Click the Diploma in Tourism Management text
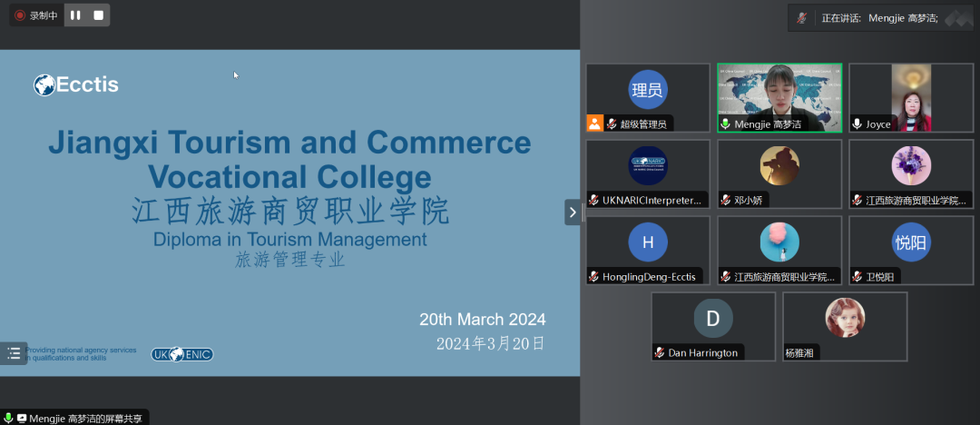This screenshot has height=425, width=980. coord(290,239)
